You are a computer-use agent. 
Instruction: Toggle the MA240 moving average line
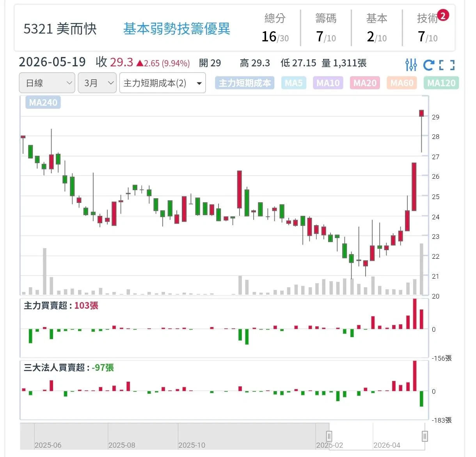43,103
